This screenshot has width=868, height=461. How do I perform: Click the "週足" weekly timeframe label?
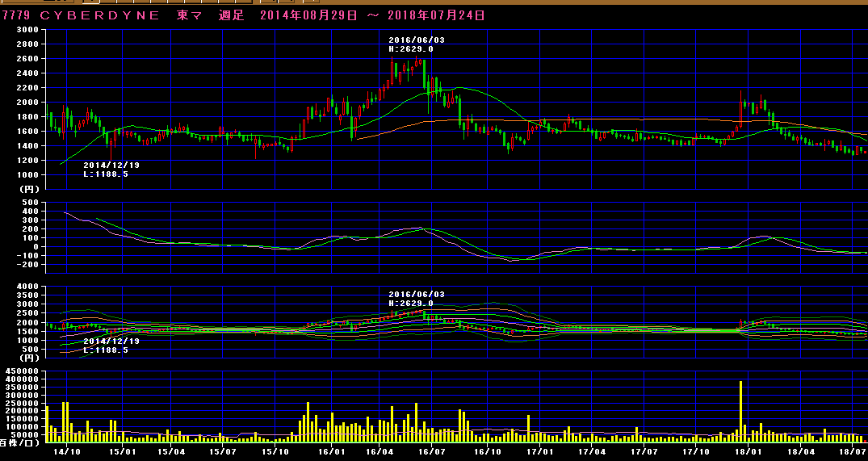(x=232, y=15)
